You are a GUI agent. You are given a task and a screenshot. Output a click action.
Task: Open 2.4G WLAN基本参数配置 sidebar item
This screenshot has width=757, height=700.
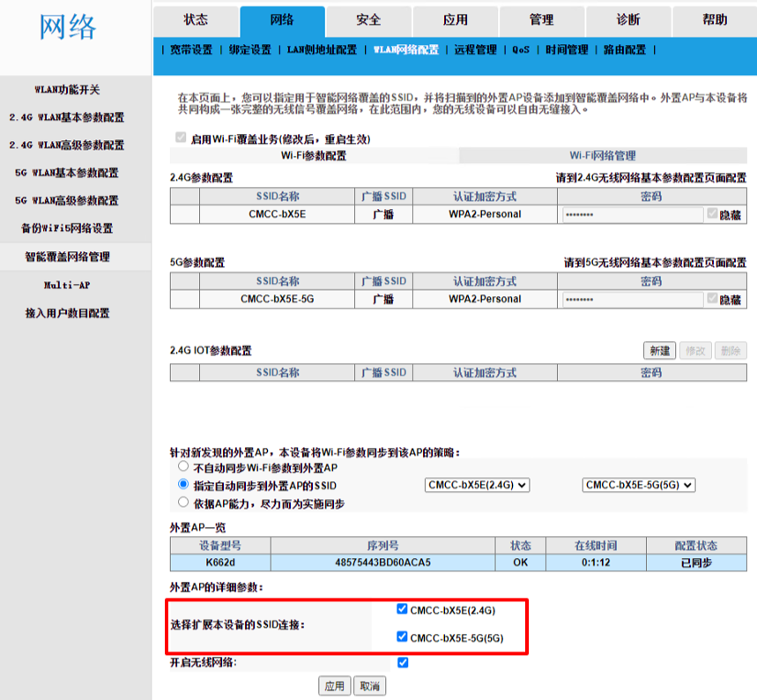[67, 117]
